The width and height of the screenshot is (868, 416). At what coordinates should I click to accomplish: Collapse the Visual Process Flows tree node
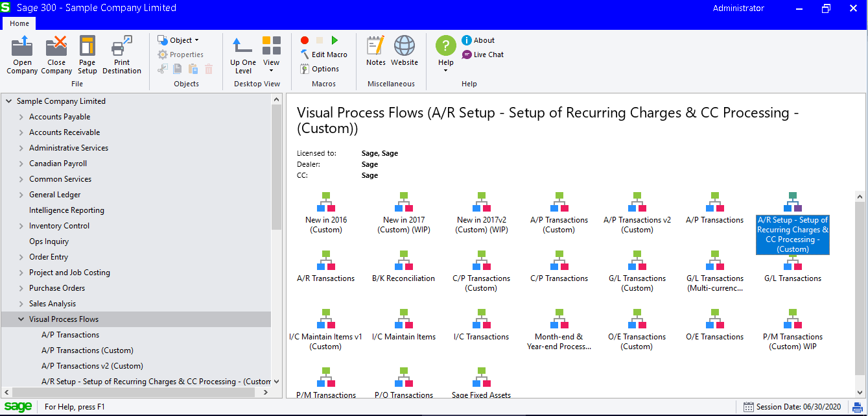(21, 319)
